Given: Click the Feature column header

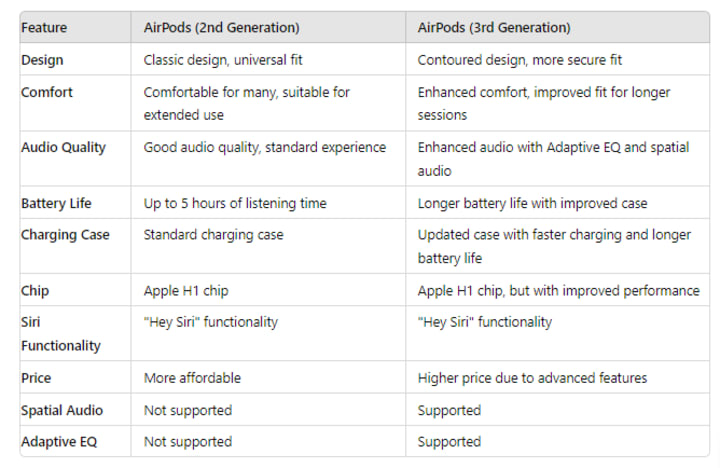Looking at the screenshot, I should [x=44, y=28].
